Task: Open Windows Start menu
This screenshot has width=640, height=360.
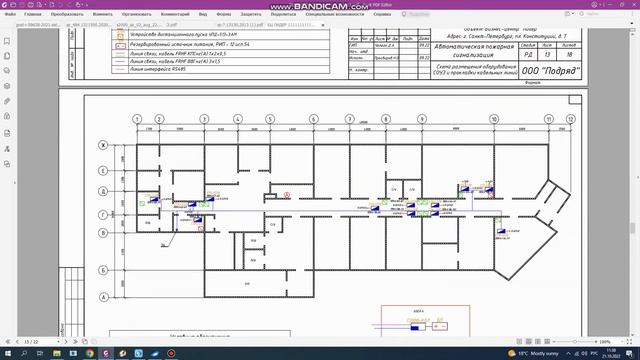Action: (x=8, y=353)
